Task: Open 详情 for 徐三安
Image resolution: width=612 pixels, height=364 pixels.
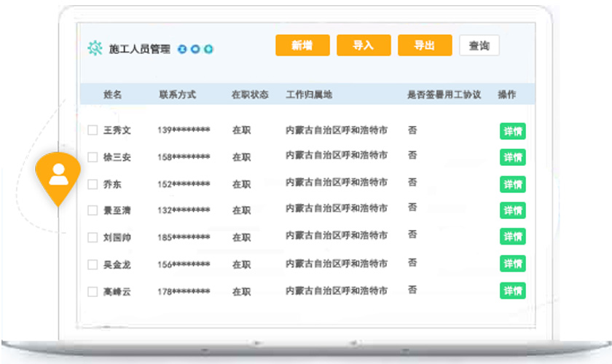Action: pos(513,157)
